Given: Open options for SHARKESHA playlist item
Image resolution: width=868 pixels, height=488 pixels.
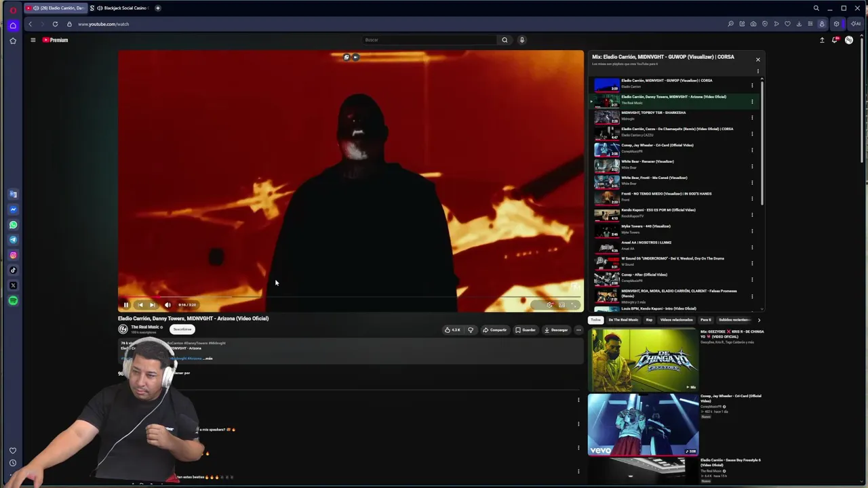Looking at the screenshot, I should (x=752, y=118).
